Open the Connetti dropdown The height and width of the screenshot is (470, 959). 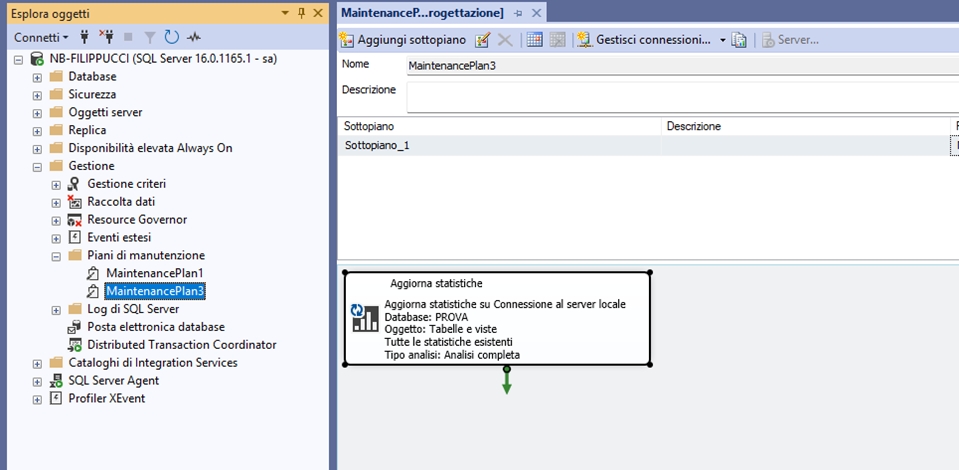(41, 37)
